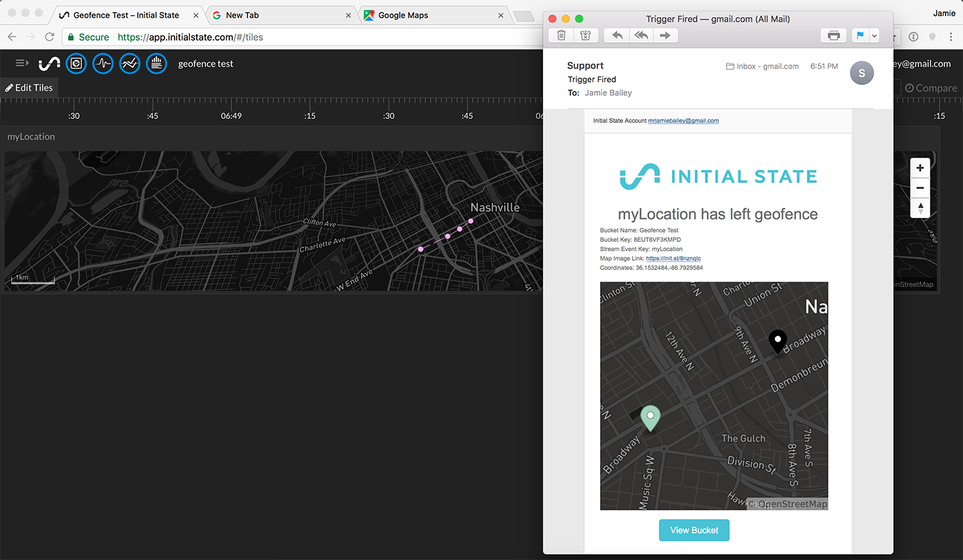Zoom in on the map tile
Viewport: 963px width, 560px height.
pyautogui.click(x=920, y=168)
